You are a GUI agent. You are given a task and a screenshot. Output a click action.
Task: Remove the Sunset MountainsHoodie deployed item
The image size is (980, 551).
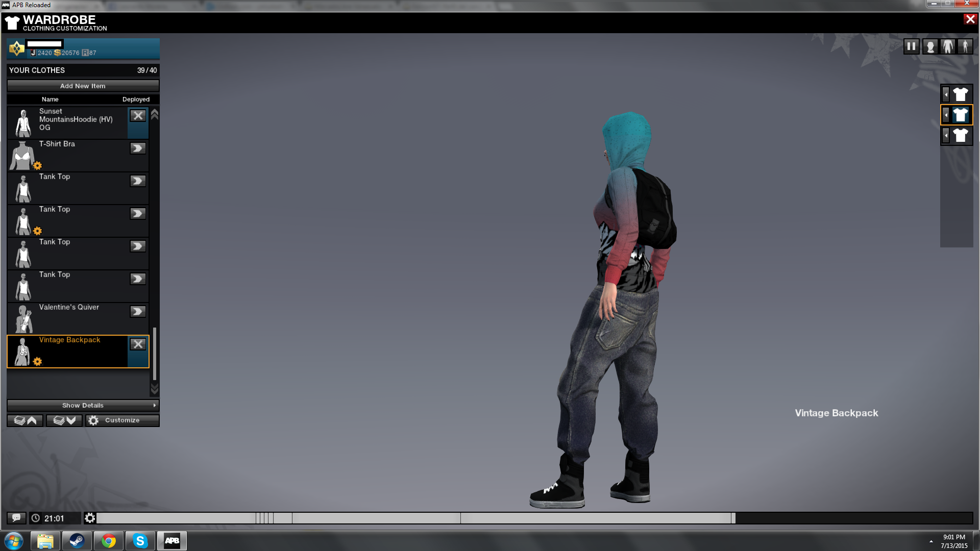[138, 116]
